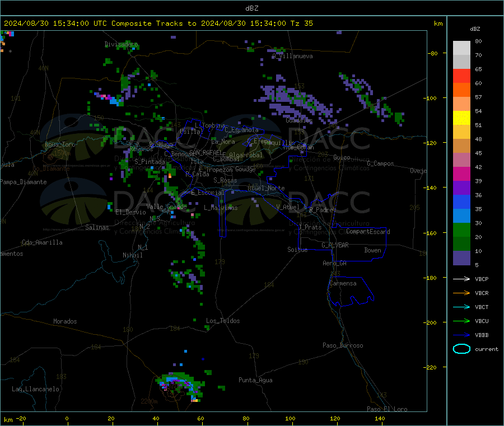Click the G_ALVEAR map label
504x426 pixels.
(335, 245)
